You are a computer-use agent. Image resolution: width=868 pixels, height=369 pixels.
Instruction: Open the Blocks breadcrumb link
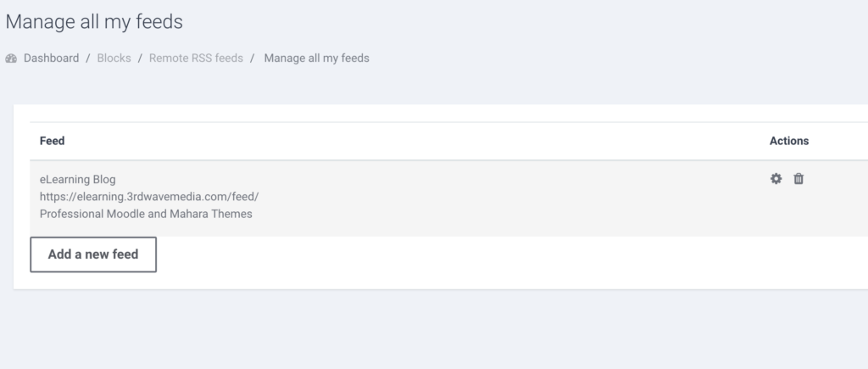pos(114,59)
